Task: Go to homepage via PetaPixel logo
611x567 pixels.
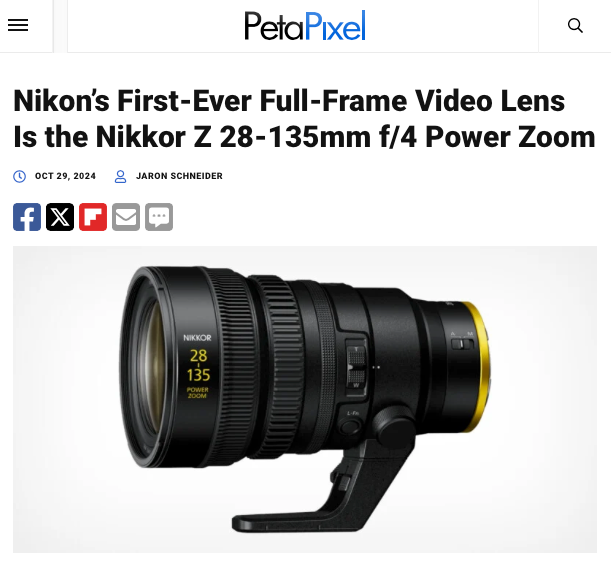Action: click(x=305, y=26)
